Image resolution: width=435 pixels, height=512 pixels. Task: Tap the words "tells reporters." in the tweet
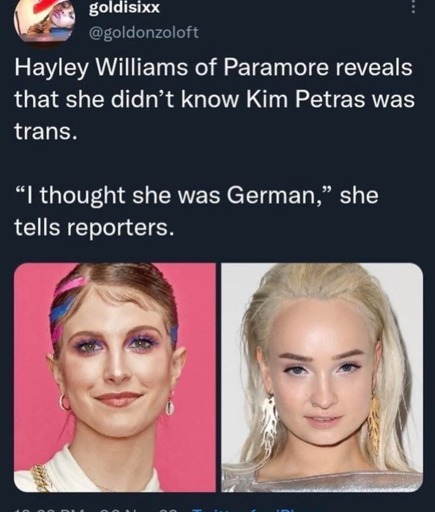point(94,227)
